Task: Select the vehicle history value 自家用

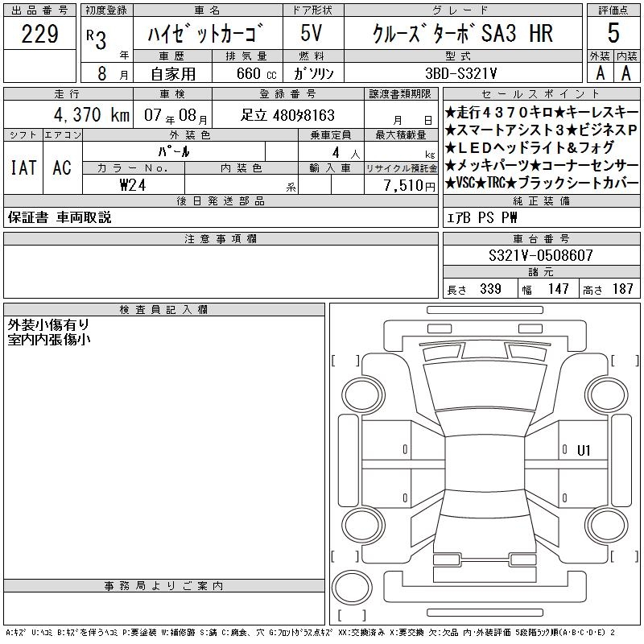Action: 173,74
